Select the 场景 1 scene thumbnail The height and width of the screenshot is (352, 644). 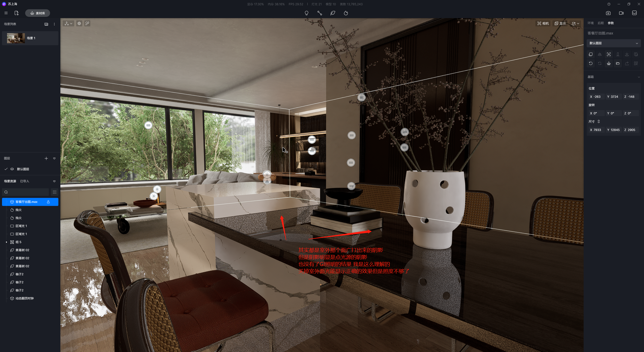click(x=16, y=38)
